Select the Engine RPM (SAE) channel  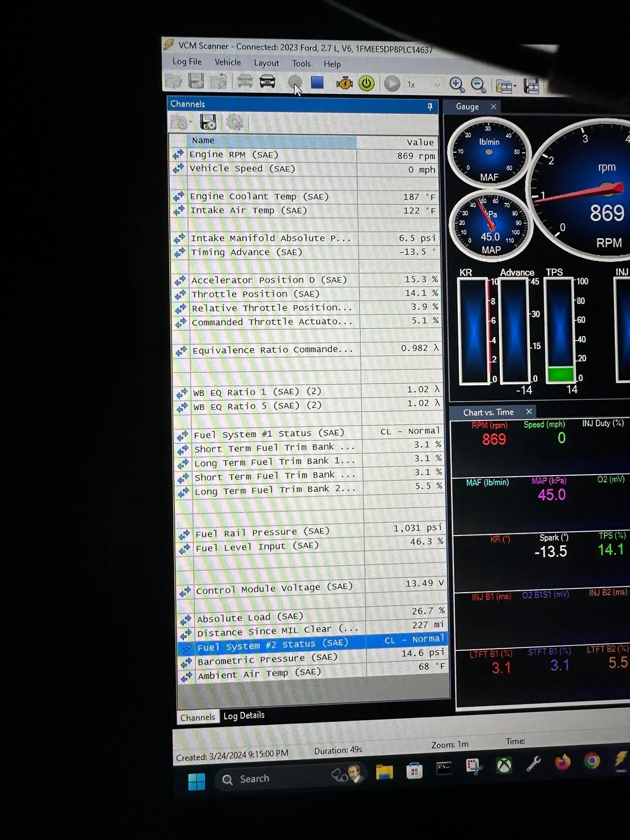coord(303,155)
